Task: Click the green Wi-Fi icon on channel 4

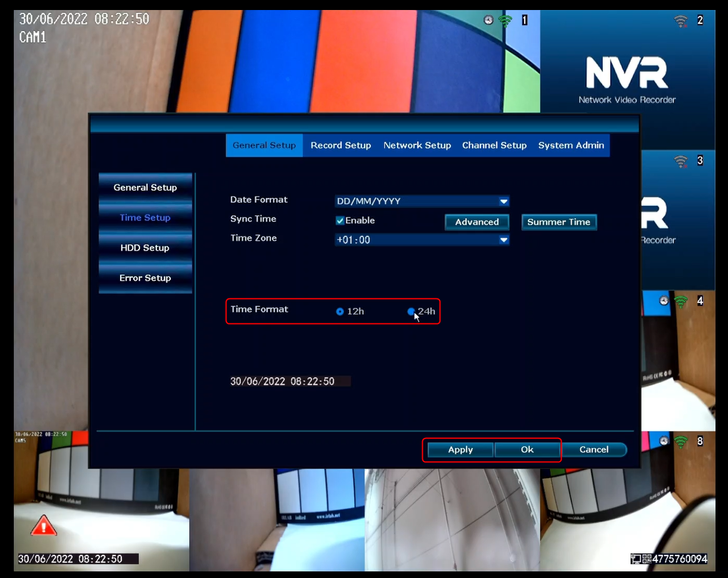Action: [x=680, y=302]
